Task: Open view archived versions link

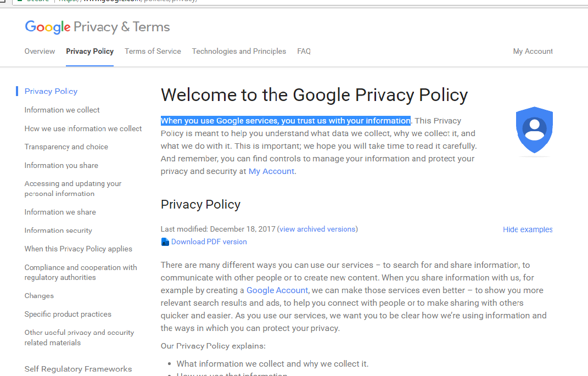Action: [x=318, y=229]
